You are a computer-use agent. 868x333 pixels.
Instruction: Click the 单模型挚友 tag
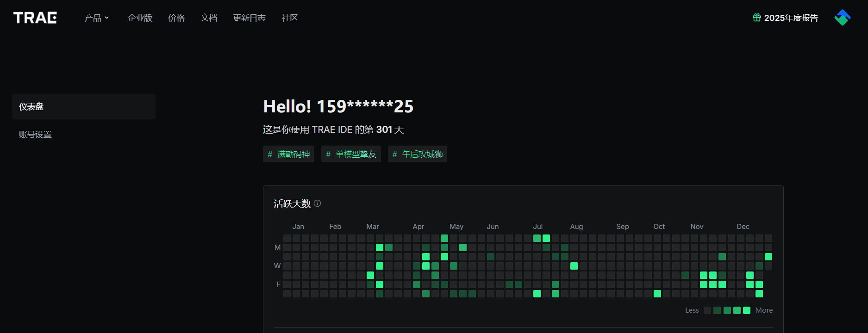click(x=351, y=154)
